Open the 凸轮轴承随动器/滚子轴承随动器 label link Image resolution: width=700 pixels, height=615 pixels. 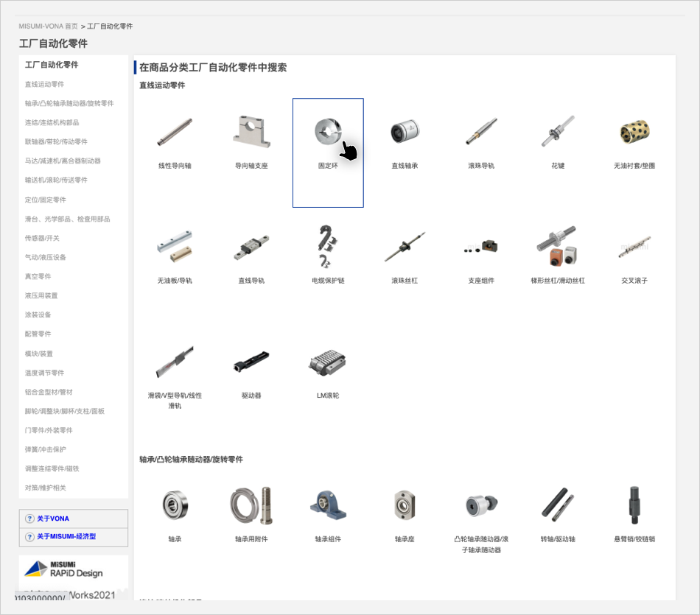481,544
